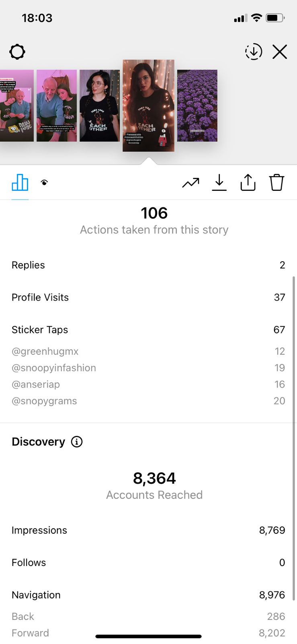Image resolution: width=297 pixels, height=644 pixels.
Task: Open Discovery info circle icon
Action: click(x=77, y=442)
